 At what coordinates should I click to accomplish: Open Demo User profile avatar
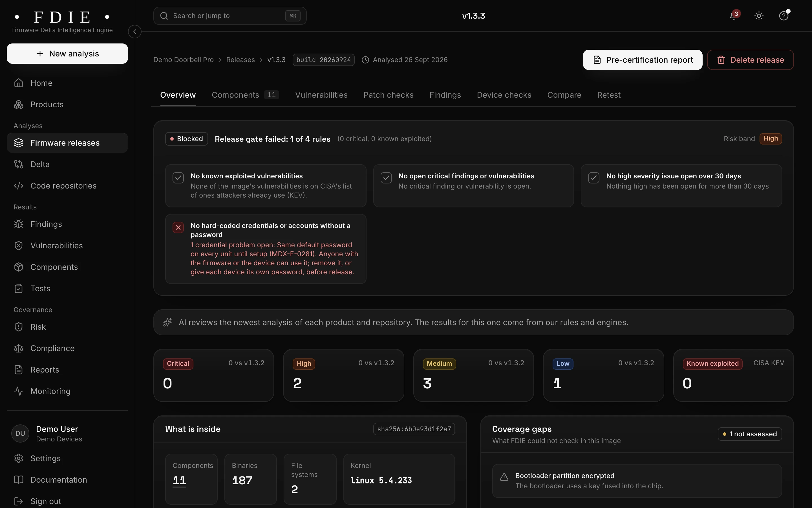[20, 433]
